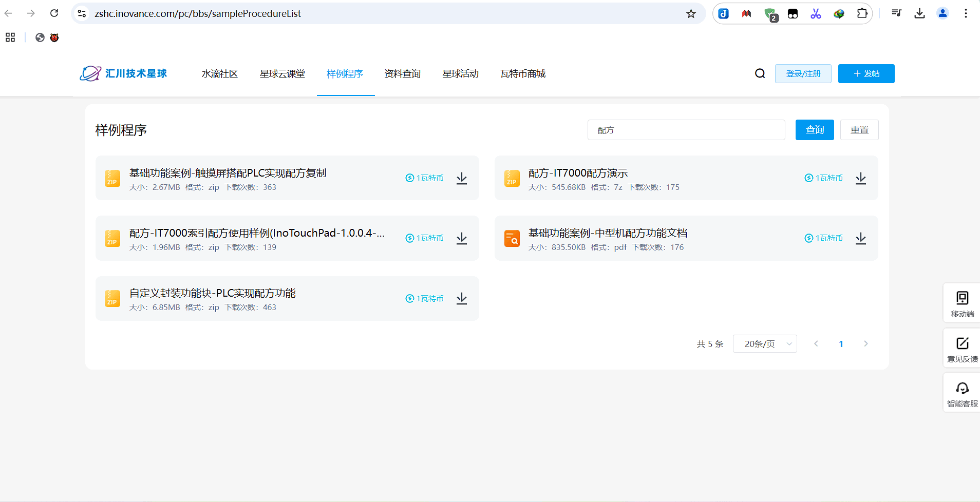Click the 登录/注册 button

click(x=803, y=74)
